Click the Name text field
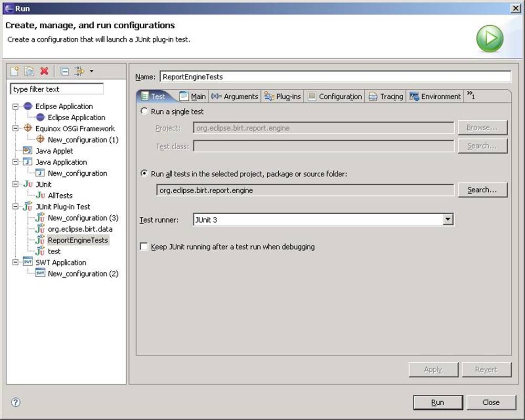The width and height of the screenshot is (525, 420). click(x=334, y=77)
